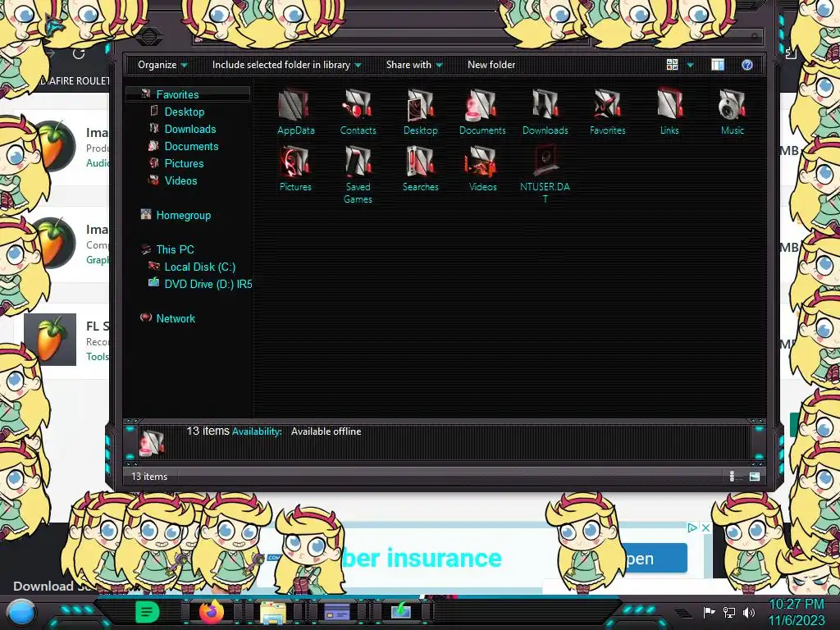The width and height of the screenshot is (840, 630).
Task: Click the Tools link under FL Studio listing
Action: (x=98, y=357)
